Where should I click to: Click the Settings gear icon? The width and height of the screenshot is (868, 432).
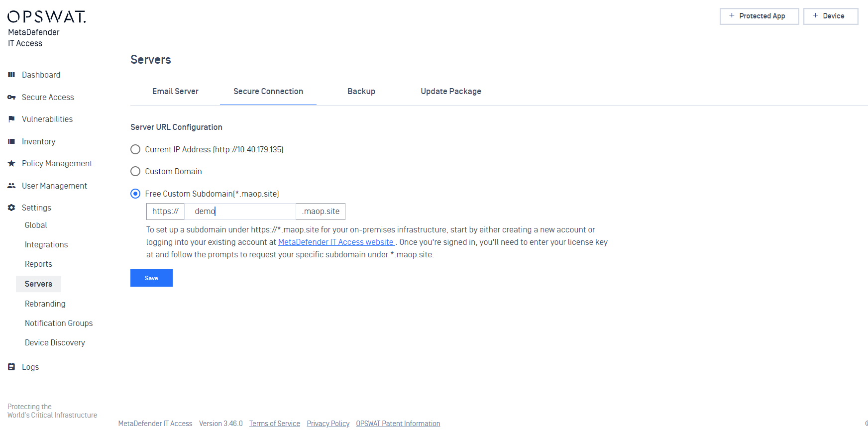[x=11, y=208]
